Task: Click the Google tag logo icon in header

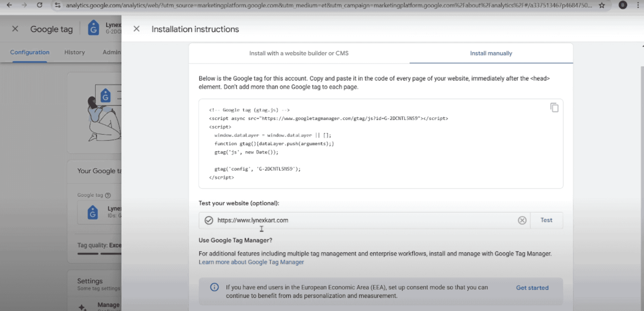Action: tap(93, 28)
